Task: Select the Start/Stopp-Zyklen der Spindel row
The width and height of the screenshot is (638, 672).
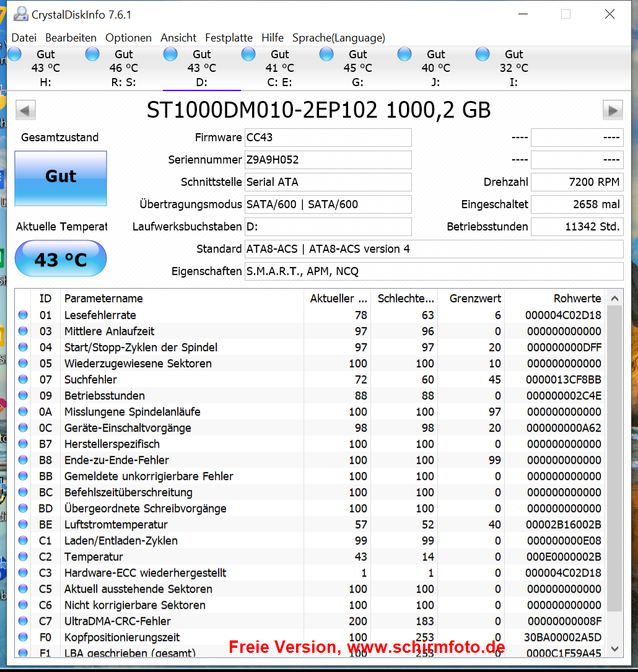Action: click(311, 347)
